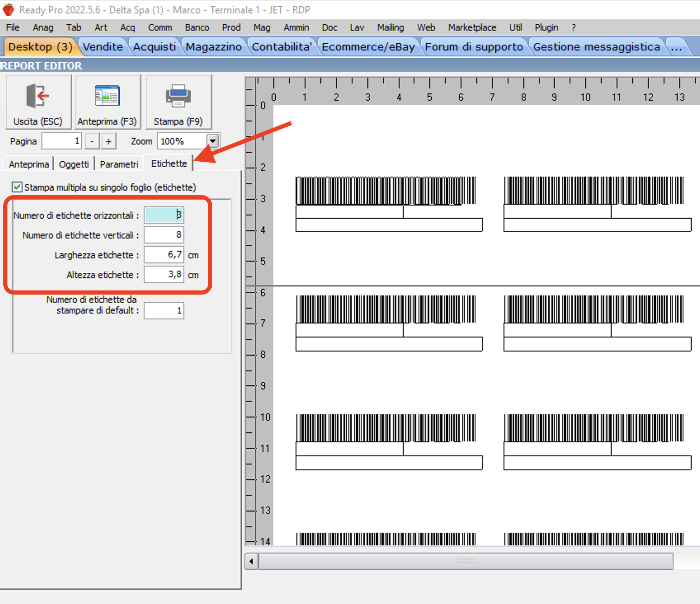Click the horizontal scrollbar thumb

click(466, 561)
